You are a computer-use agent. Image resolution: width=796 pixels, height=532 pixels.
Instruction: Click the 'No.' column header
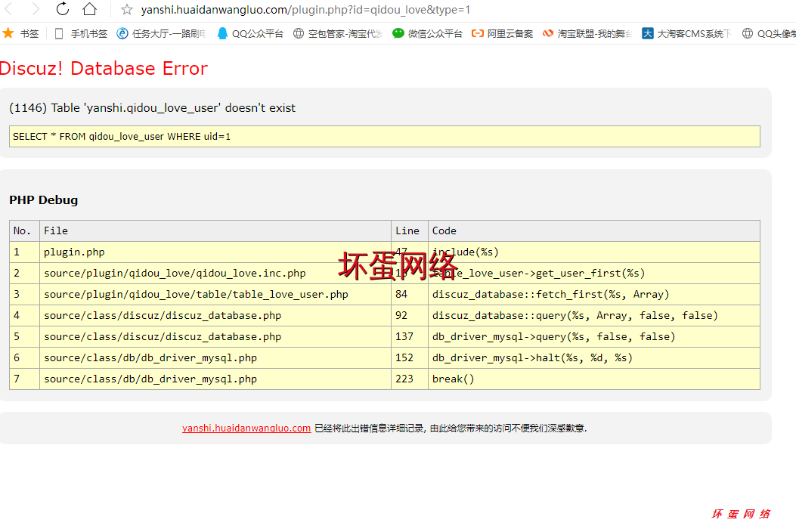coord(24,231)
